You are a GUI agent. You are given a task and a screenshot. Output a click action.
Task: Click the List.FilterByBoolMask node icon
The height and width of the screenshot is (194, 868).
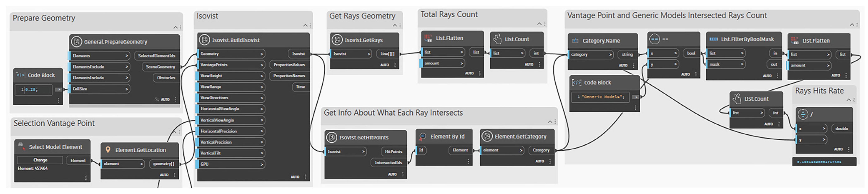pyautogui.click(x=713, y=39)
